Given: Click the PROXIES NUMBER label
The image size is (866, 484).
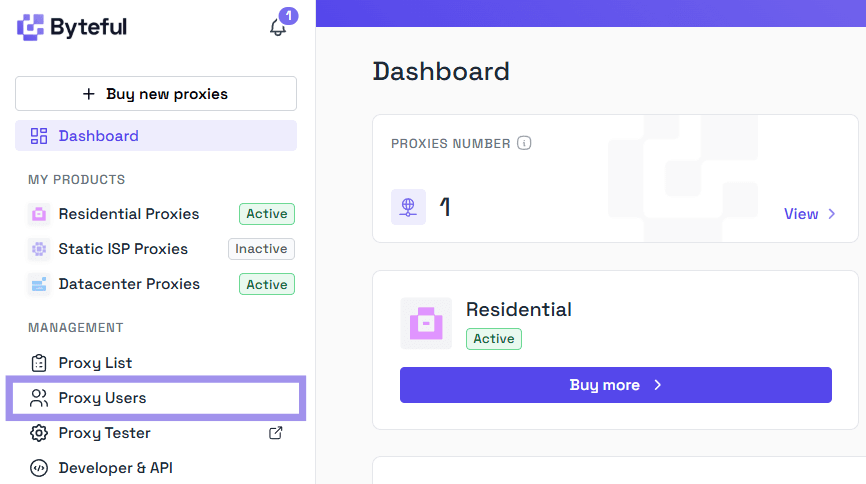Looking at the screenshot, I should [x=451, y=144].
